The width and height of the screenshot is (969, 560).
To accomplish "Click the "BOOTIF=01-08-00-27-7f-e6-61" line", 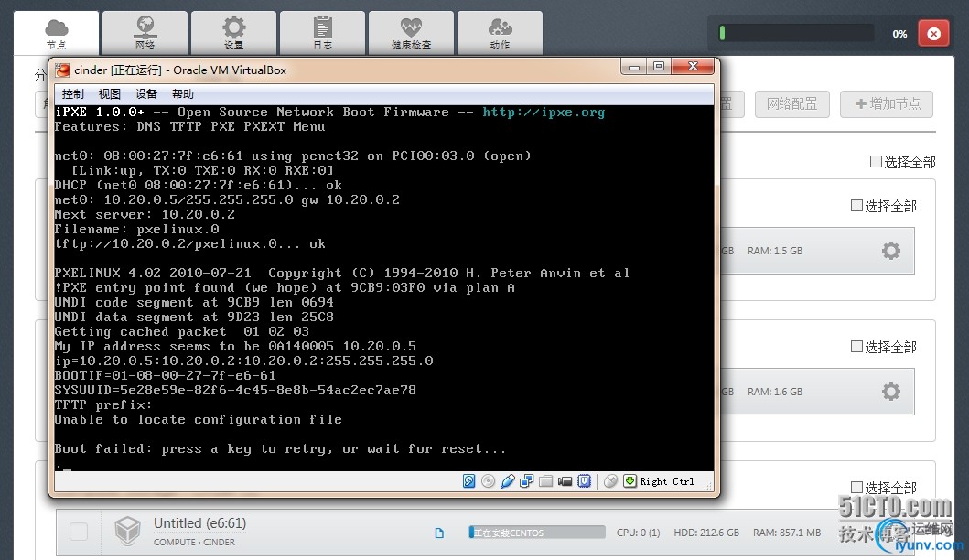I will click(x=165, y=376).
